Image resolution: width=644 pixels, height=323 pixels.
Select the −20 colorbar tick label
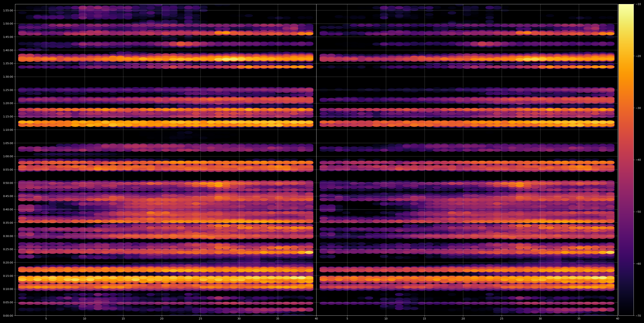pos(638,56)
